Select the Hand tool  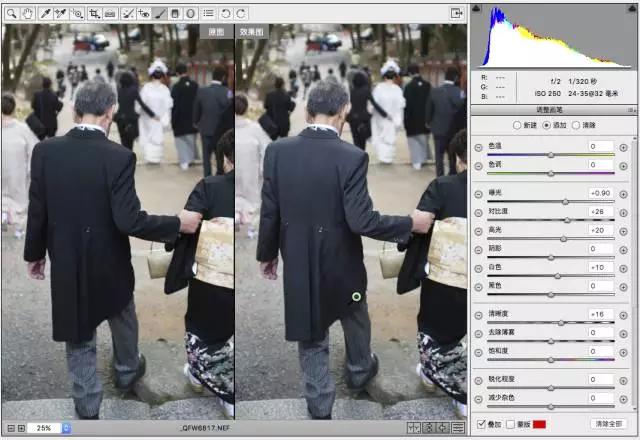point(28,14)
